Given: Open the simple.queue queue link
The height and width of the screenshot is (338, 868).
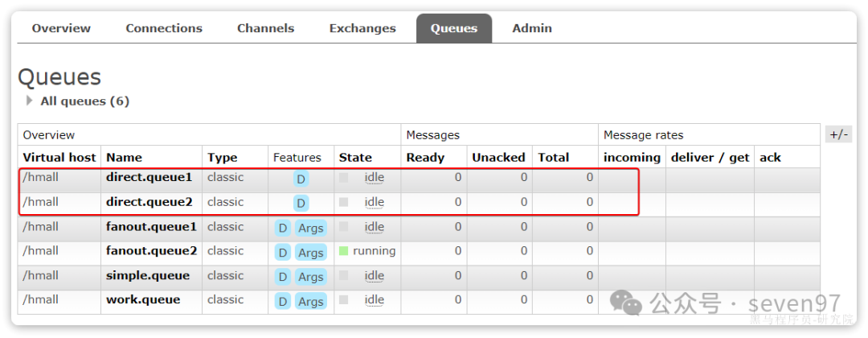Looking at the screenshot, I should click(148, 275).
